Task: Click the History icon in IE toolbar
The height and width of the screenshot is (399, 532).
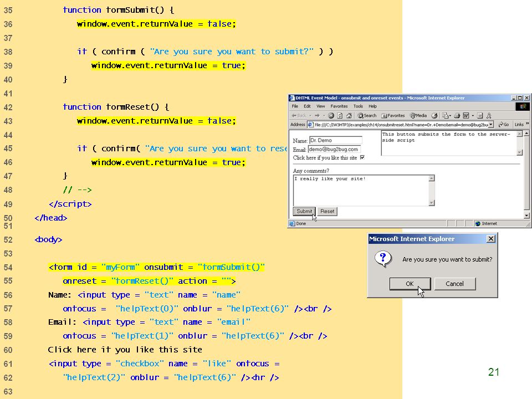Action: point(434,116)
